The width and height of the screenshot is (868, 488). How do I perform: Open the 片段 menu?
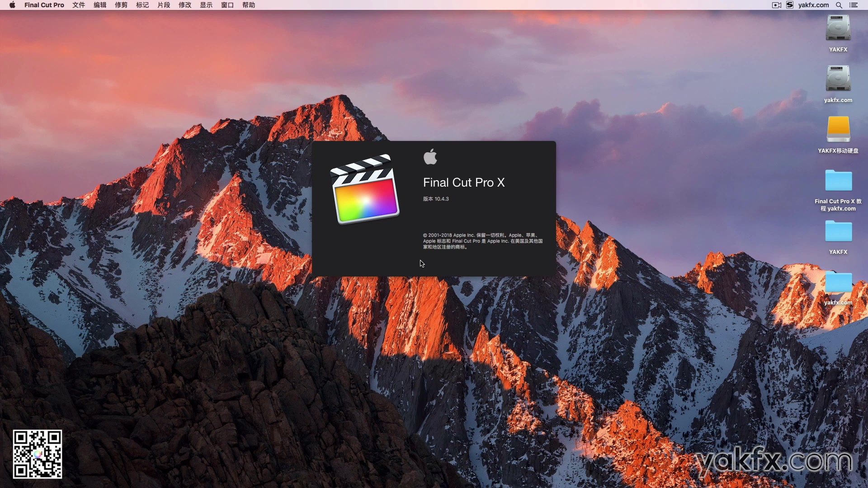click(x=164, y=5)
